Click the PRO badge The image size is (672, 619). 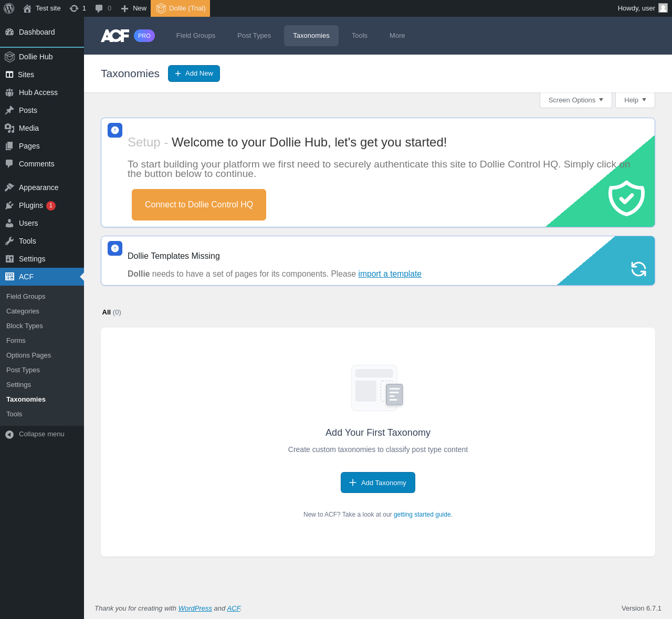(144, 36)
